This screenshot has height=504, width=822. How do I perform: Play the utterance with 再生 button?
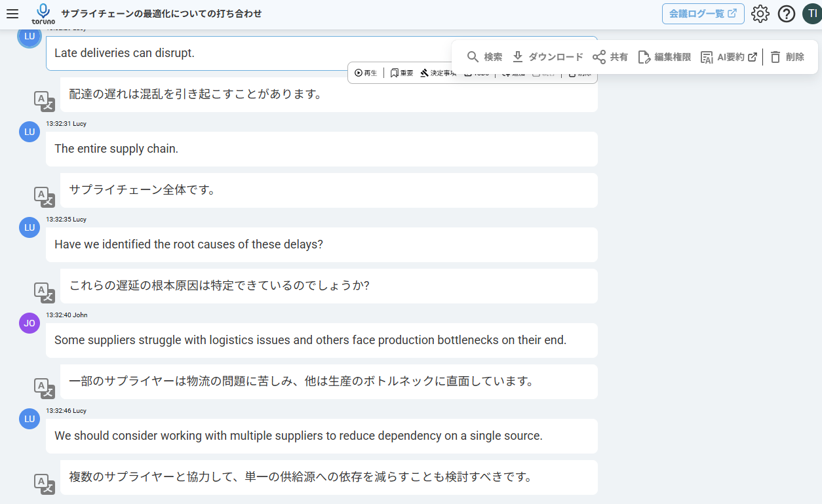coord(366,73)
